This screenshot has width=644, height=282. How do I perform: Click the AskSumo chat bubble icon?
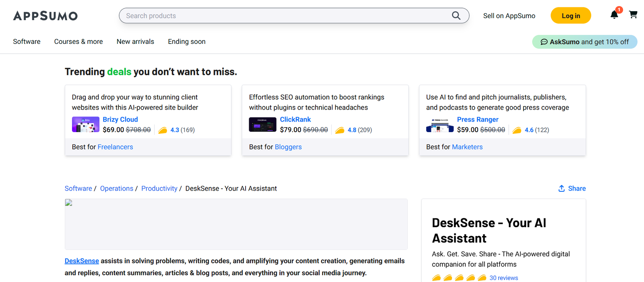pos(544,42)
